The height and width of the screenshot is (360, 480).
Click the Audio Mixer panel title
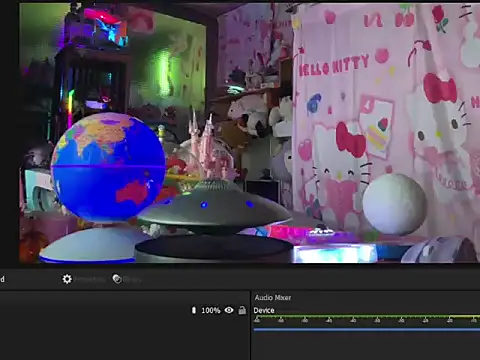(x=273, y=297)
